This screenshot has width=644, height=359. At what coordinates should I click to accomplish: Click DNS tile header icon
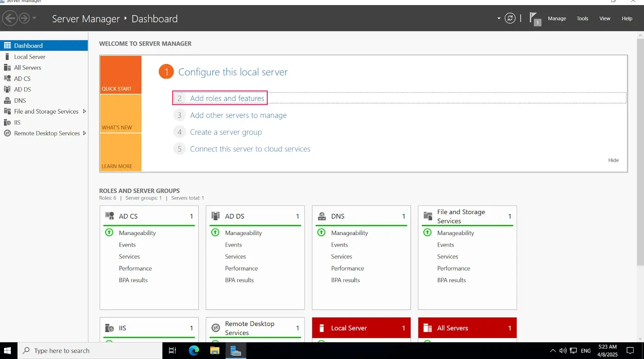pyautogui.click(x=322, y=216)
